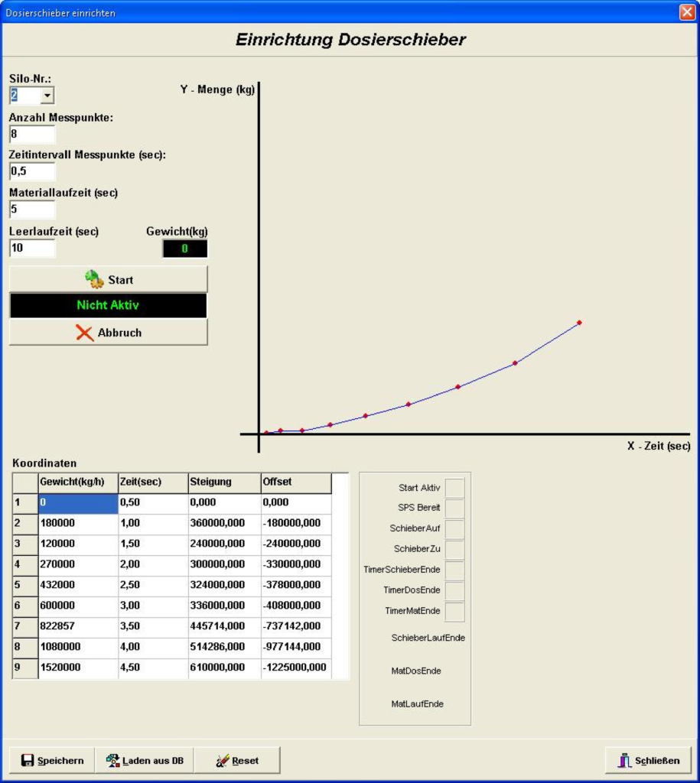Toggle the SPS Bereit indicator box
700x783 pixels.
(x=454, y=508)
